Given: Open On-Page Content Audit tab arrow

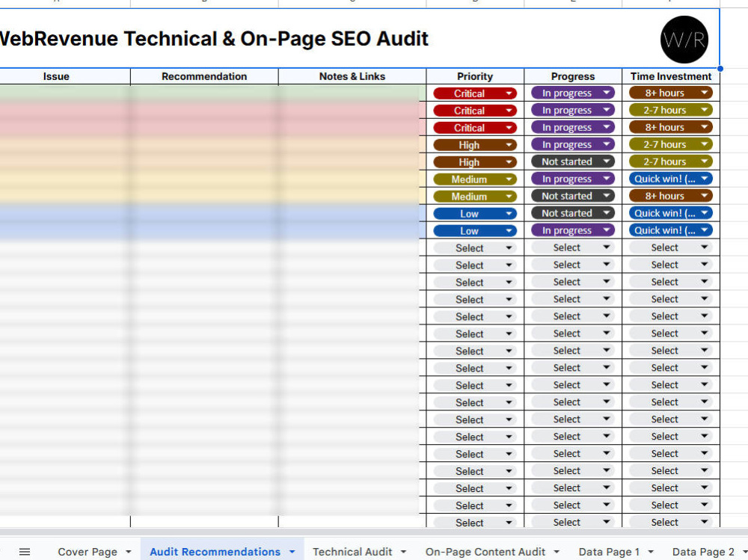Looking at the screenshot, I should (x=557, y=552).
